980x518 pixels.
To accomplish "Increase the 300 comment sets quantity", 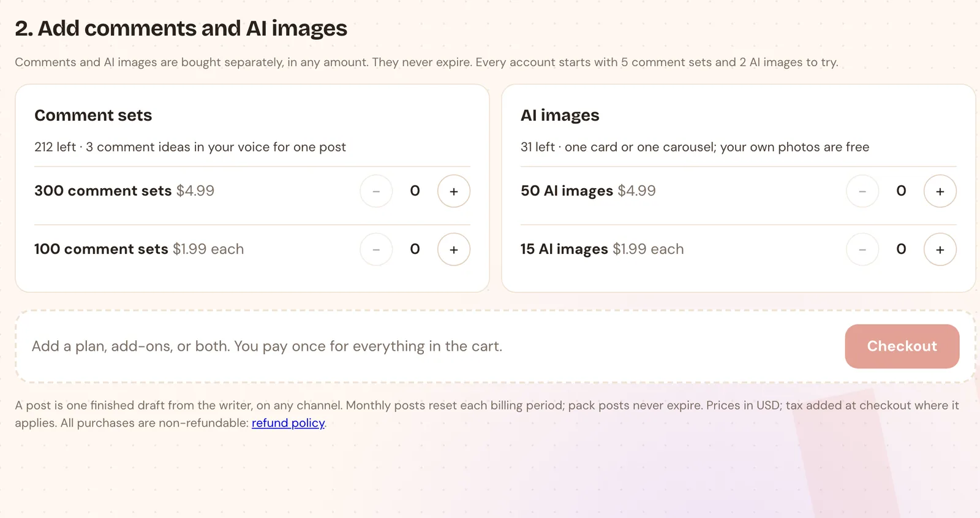I will pos(454,191).
